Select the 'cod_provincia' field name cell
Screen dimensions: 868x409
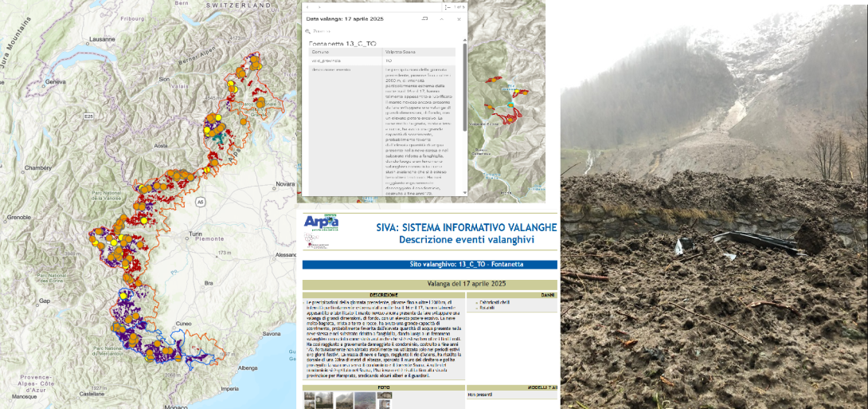pos(344,60)
